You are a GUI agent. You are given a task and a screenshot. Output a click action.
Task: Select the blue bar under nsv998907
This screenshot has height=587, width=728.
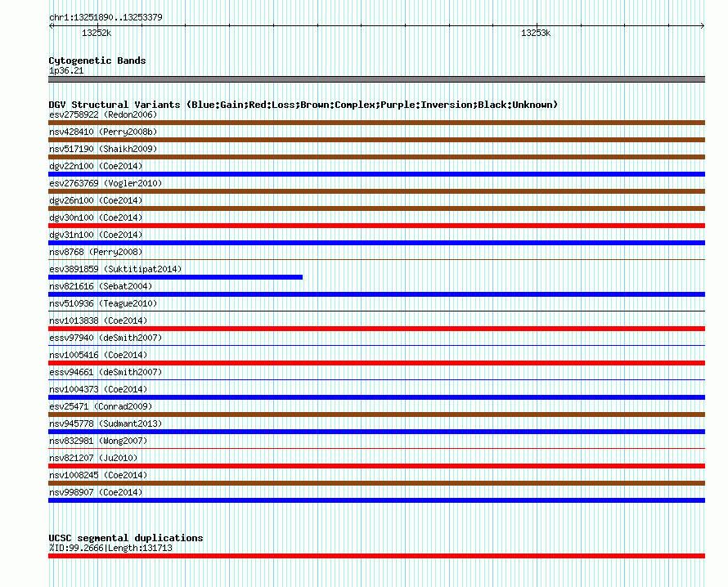coord(376,500)
